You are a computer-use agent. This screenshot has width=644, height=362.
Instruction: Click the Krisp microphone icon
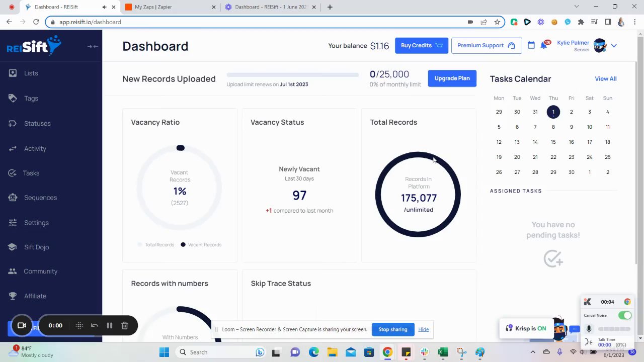[x=589, y=329]
